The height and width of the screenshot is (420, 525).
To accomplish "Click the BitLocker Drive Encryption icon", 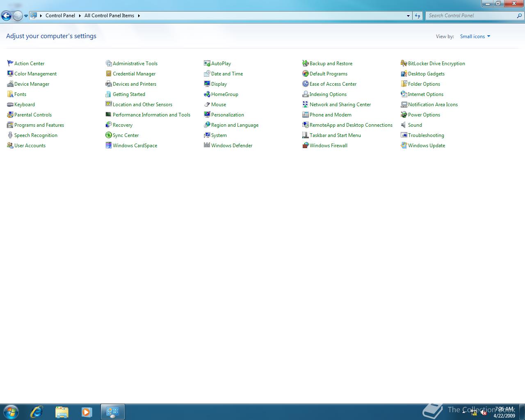I will pos(404,63).
